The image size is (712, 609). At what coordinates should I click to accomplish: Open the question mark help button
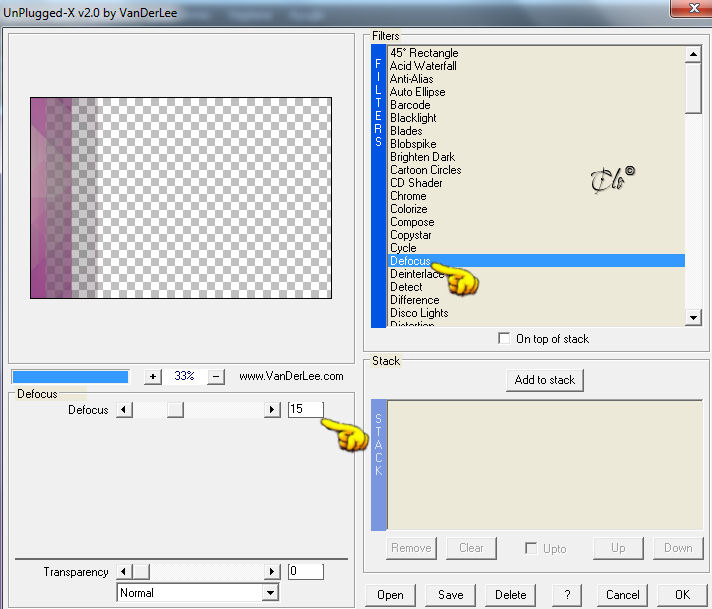[x=567, y=594]
